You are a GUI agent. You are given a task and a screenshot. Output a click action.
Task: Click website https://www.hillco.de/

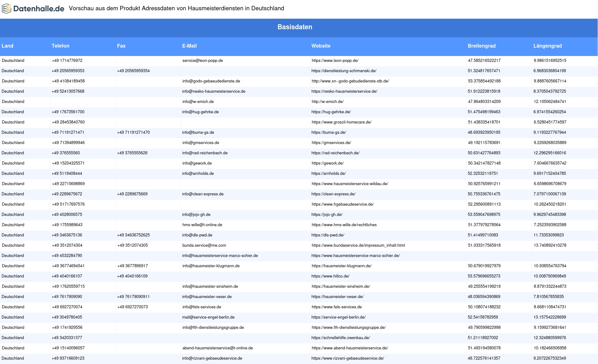pos(330,276)
